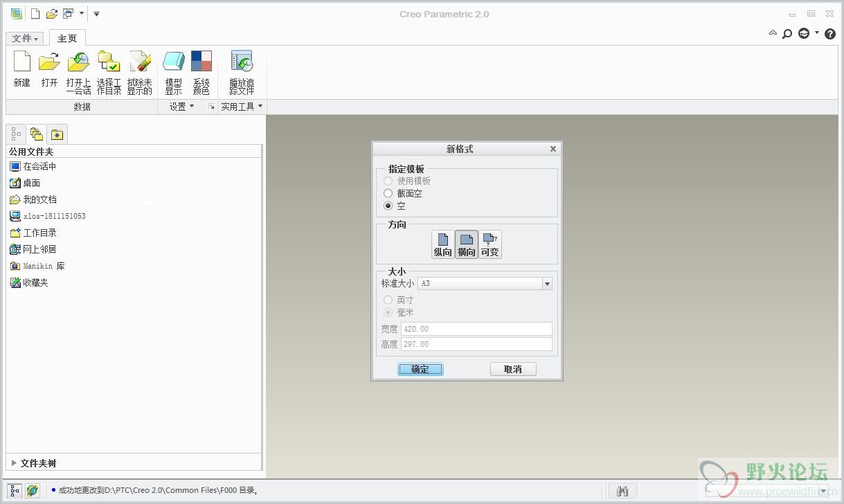844x504 pixels.
Task: Click 播放追踪文件 play trail file icon
Action: [x=242, y=72]
